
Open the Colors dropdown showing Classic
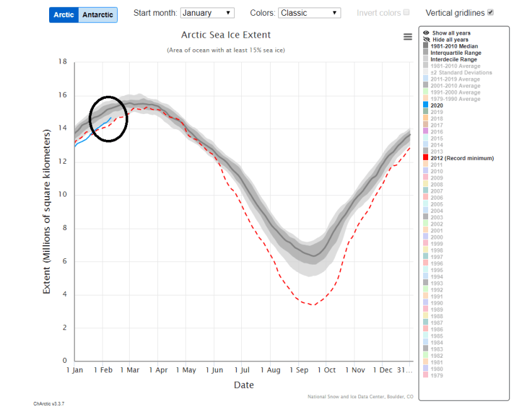click(x=309, y=11)
